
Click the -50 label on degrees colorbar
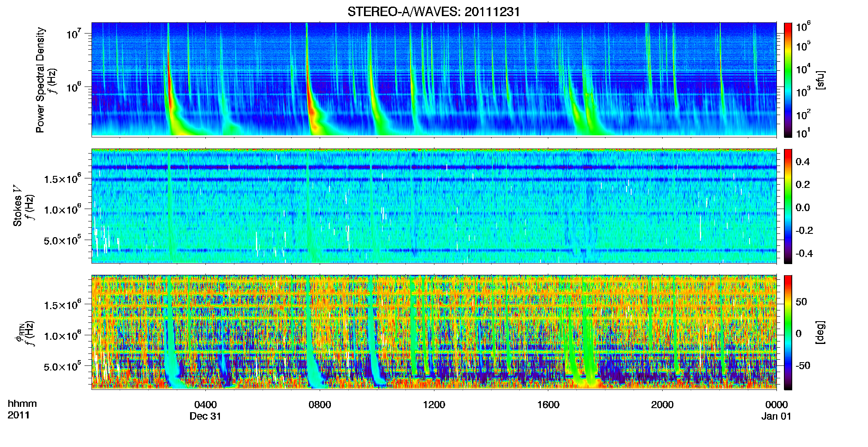coord(803,365)
